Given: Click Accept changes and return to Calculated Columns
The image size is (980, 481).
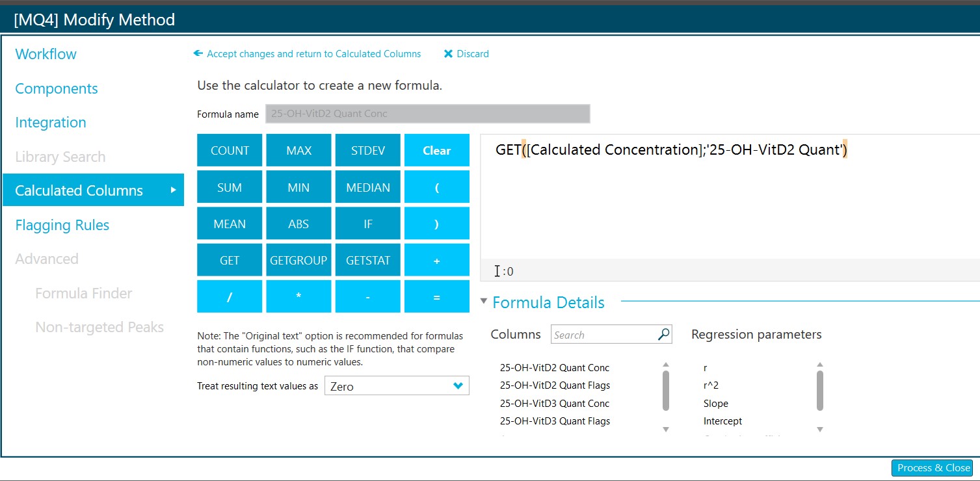Looking at the screenshot, I should coord(313,54).
